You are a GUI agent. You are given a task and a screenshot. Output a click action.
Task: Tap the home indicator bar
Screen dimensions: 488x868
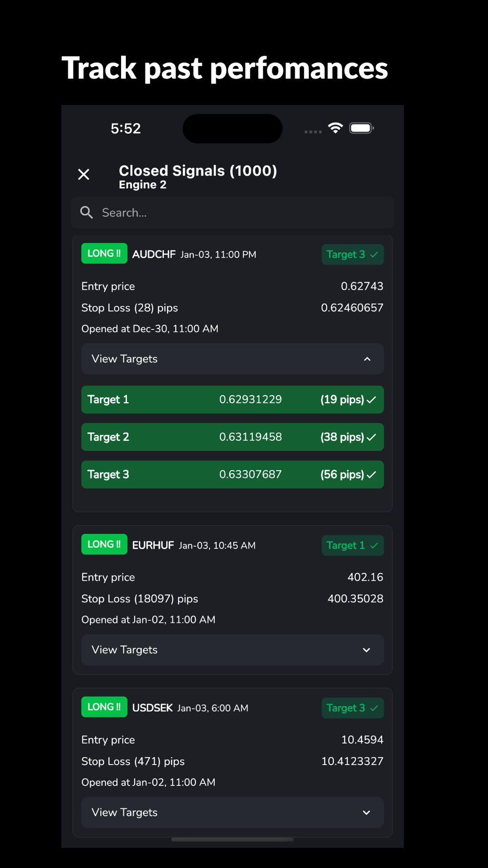[232, 839]
